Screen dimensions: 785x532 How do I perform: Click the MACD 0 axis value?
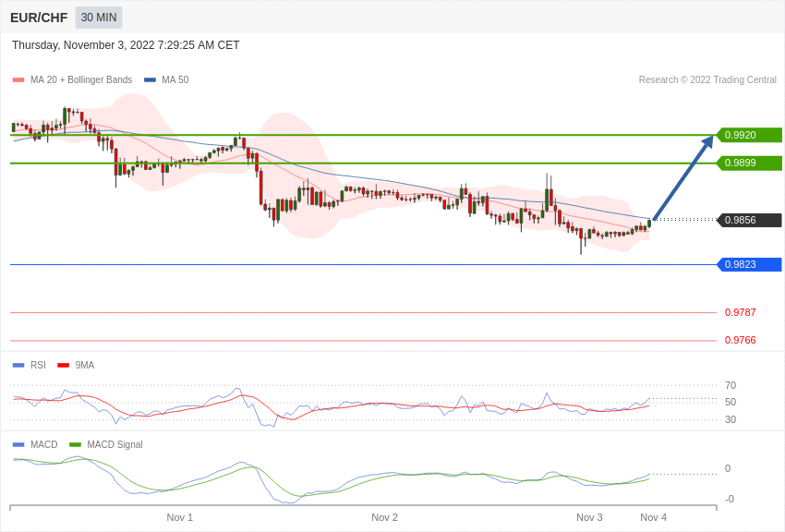click(728, 468)
